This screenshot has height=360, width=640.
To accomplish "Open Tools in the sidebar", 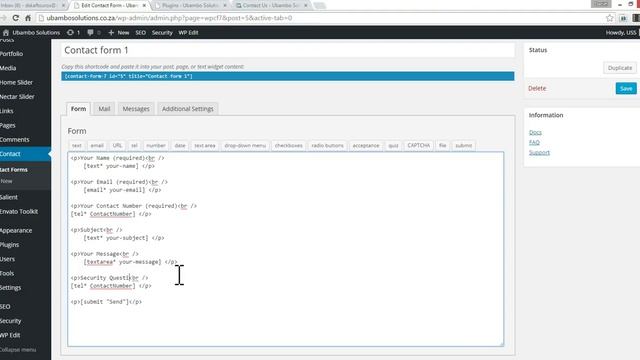I will tap(7, 273).
